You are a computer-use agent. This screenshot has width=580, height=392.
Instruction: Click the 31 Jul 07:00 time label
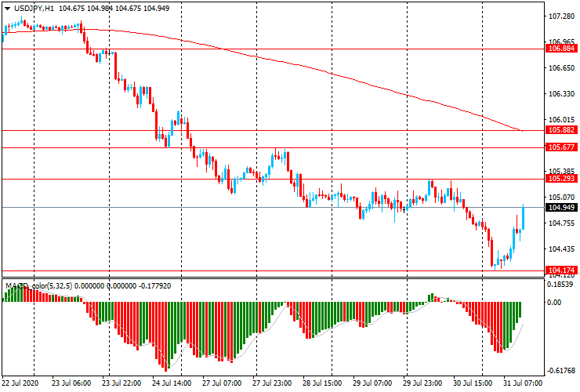coord(523,383)
